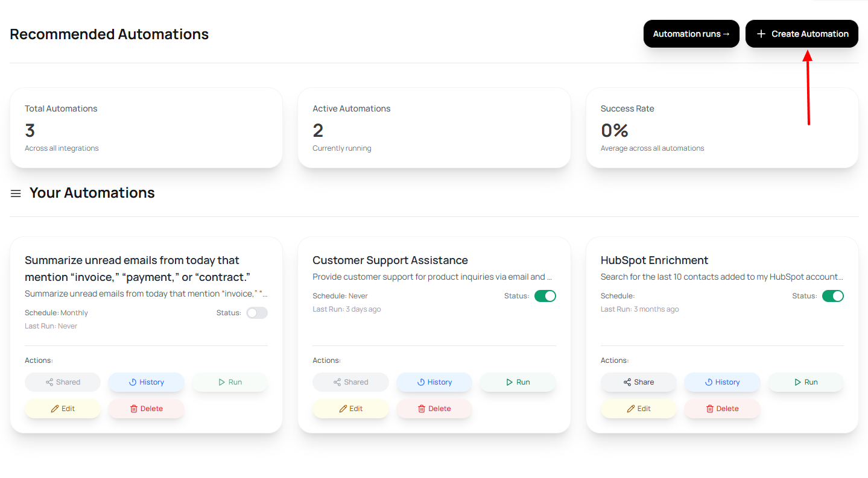Turn off the HubSpot Enrichment status toggle
The width and height of the screenshot is (868, 478).
point(833,296)
